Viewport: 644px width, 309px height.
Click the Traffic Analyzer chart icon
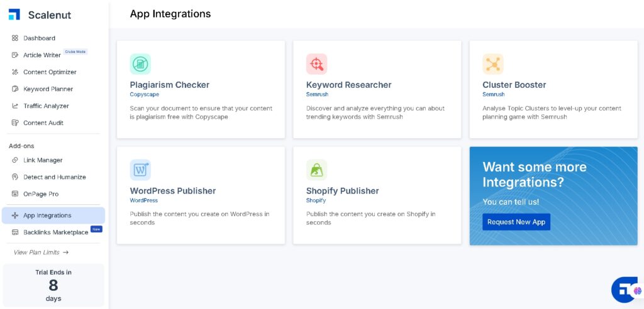coord(15,106)
